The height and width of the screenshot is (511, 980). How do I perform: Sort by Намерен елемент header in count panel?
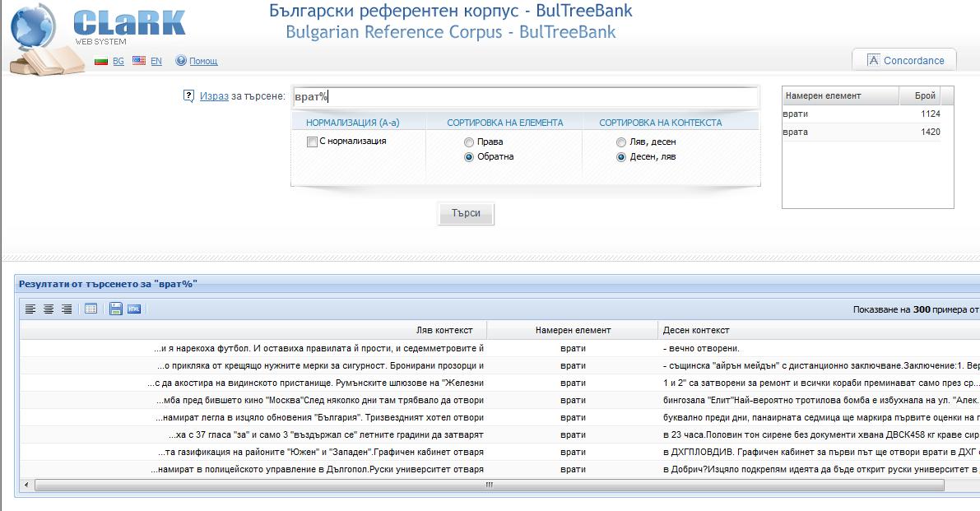[x=840, y=95]
